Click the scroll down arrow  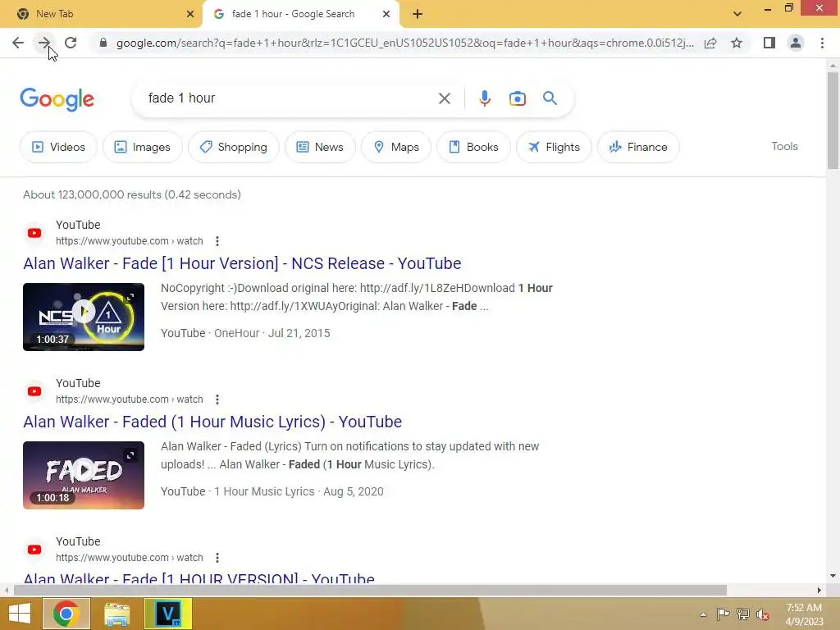(x=833, y=577)
